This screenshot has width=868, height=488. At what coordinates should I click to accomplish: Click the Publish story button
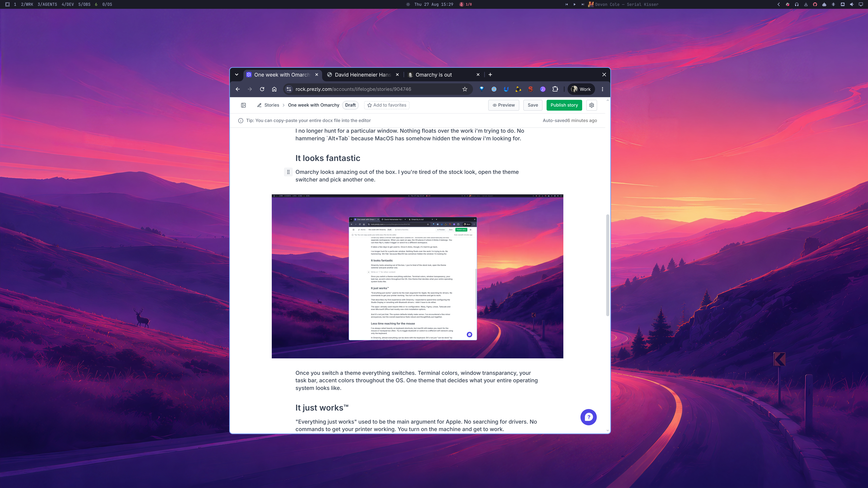(x=564, y=105)
